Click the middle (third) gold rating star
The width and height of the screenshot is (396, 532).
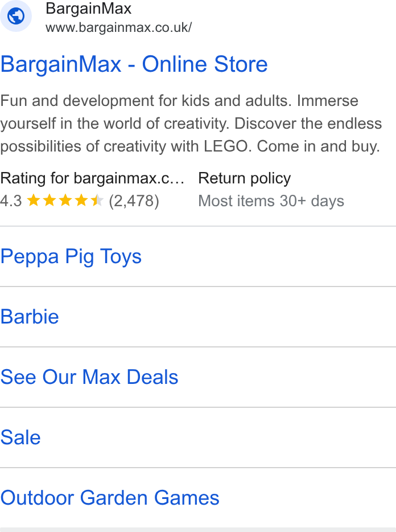click(x=65, y=200)
